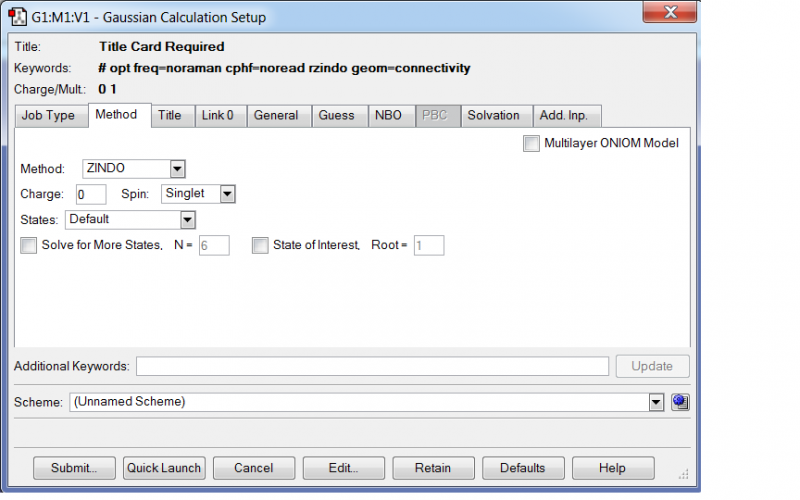Image resolution: width=800 pixels, height=500 pixels.
Task: Click the Root = value field
Action: (429, 245)
